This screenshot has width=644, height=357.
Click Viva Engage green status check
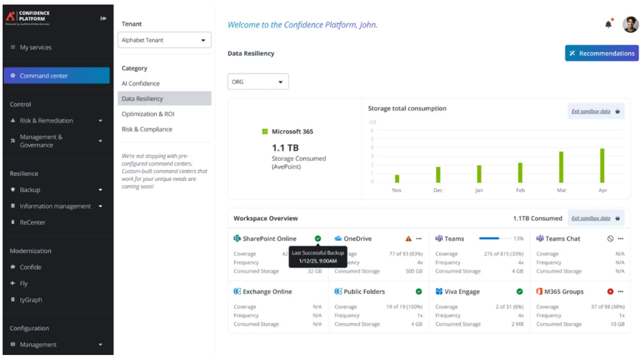click(520, 291)
